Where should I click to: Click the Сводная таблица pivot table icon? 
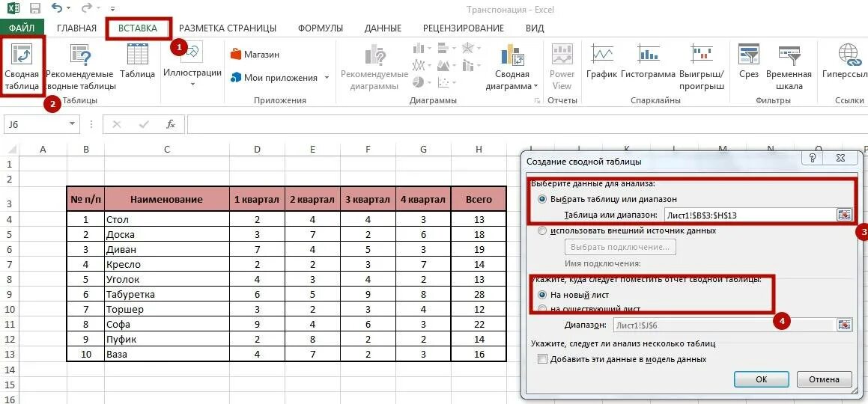(22, 54)
